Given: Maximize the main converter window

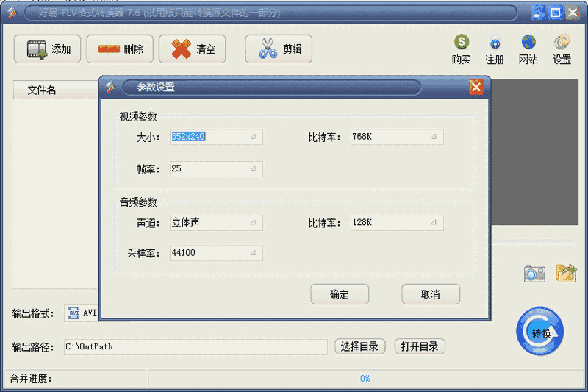Looking at the screenshot, I should [x=556, y=13].
